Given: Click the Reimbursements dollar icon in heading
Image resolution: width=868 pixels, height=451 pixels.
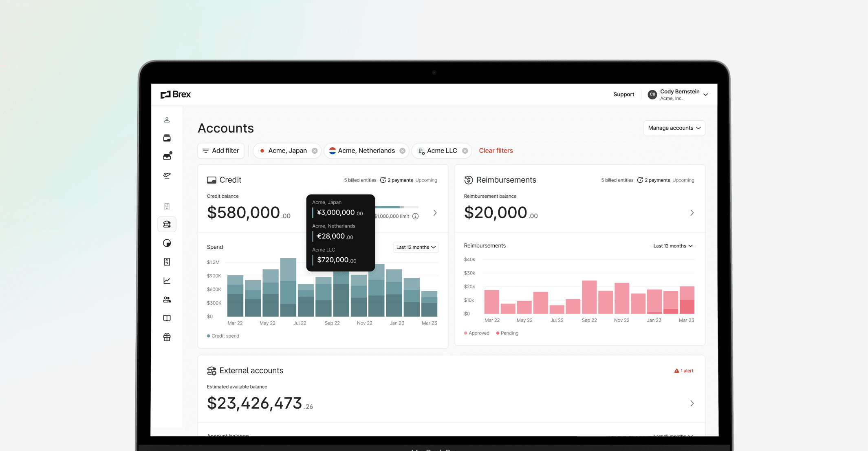Looking at the screenshot, I should (469, 180).
